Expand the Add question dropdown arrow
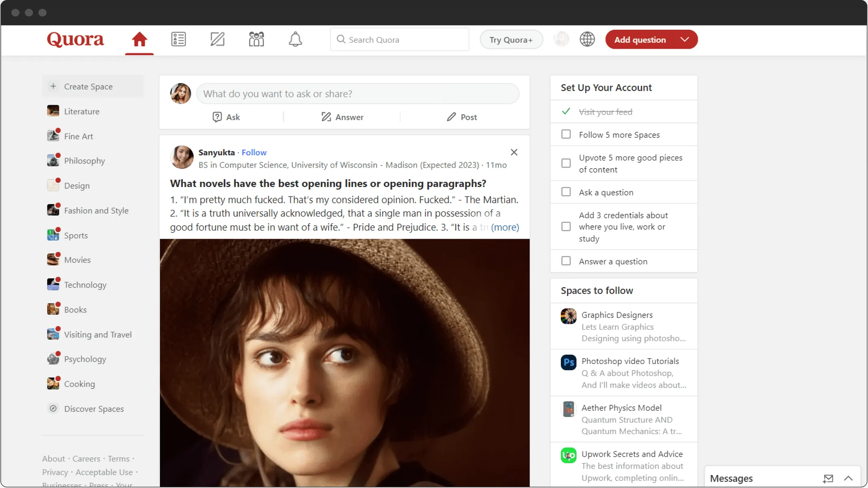The image size is (868, 488). pyautogui.click(x=684, y=39)
